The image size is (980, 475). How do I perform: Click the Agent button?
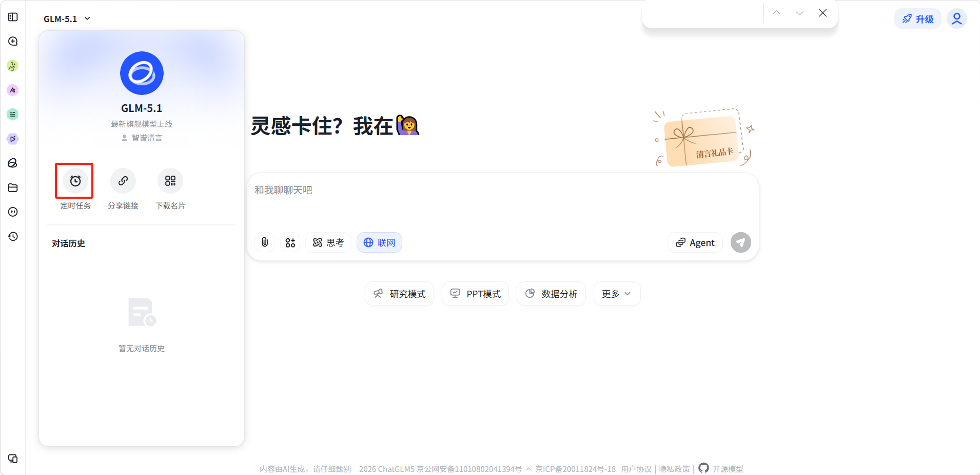695,242
